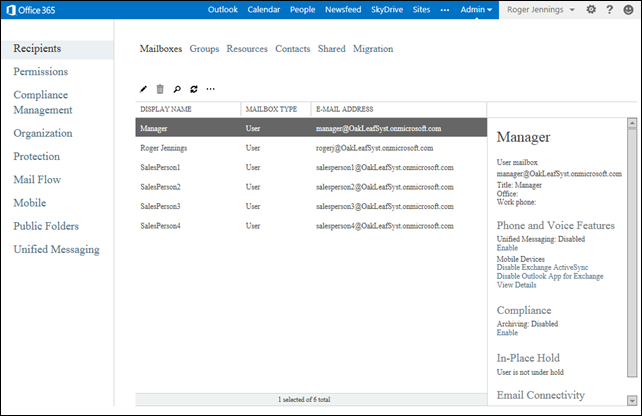Click salesperson1@OakLeafSyst.onmicrosoft.com address
642x416 pixels.
384,167
